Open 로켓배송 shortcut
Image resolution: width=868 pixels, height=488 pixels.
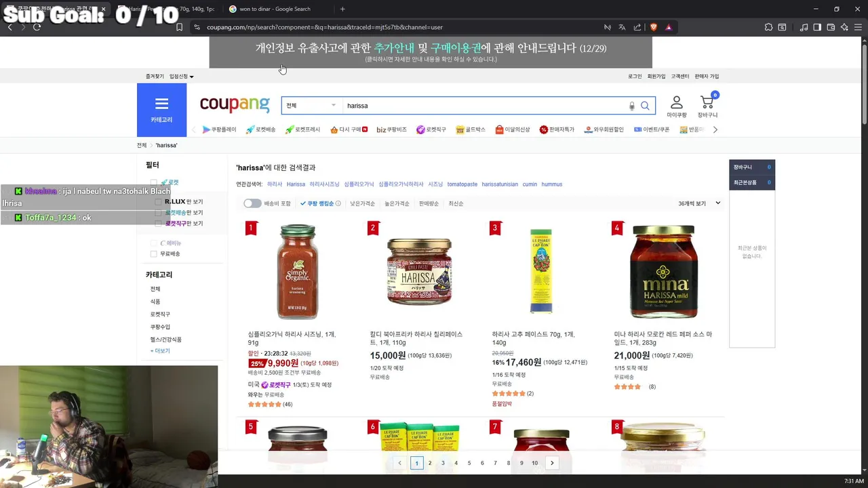tap(261, 129)
